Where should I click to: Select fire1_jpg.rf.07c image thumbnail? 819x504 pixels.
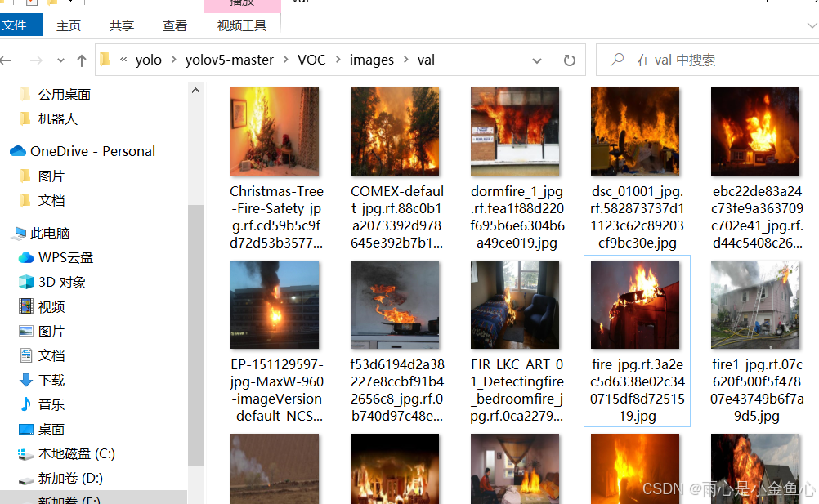coord(755,305)
